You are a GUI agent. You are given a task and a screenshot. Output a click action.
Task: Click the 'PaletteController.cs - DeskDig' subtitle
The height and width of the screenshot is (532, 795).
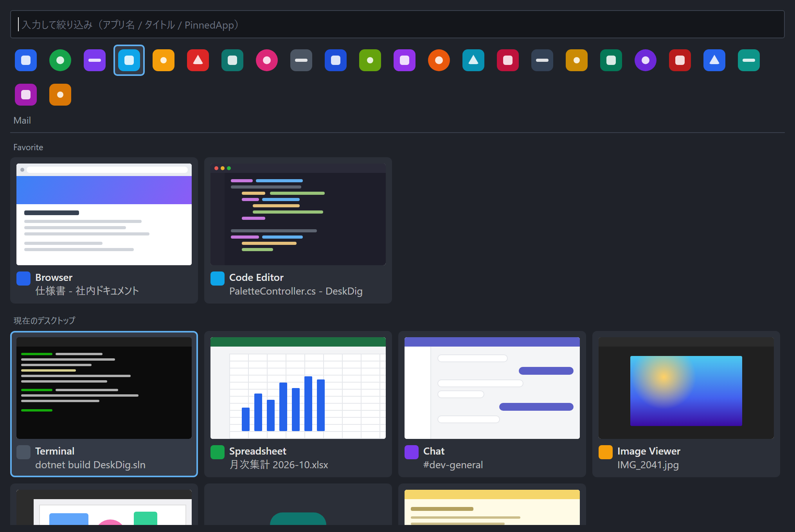pos(296,291)
